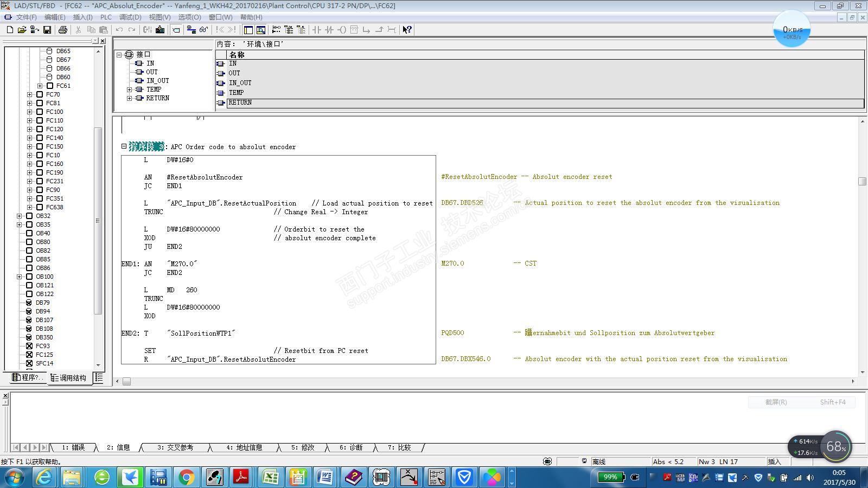Viewport: 868px width, 488px height.
Task: Click the Undo toolbar icon
Action: 119,30
